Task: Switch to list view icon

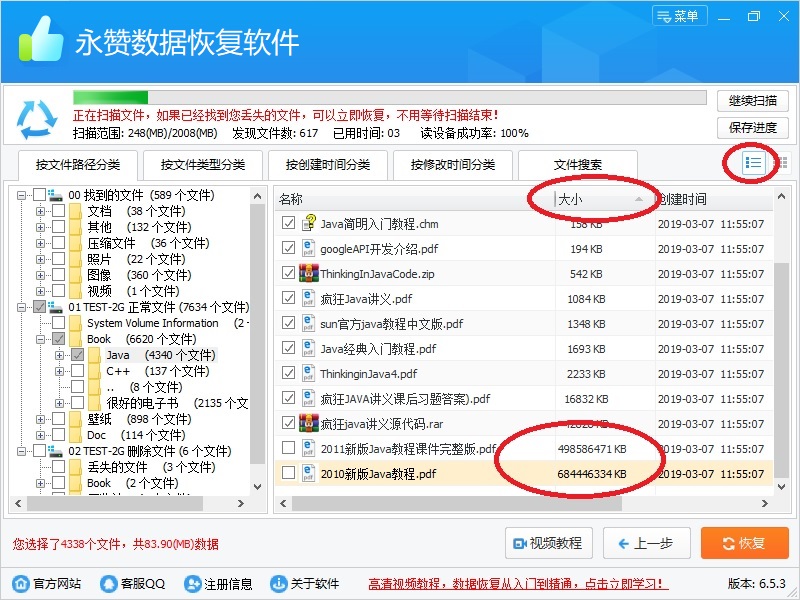Action: 754,163
